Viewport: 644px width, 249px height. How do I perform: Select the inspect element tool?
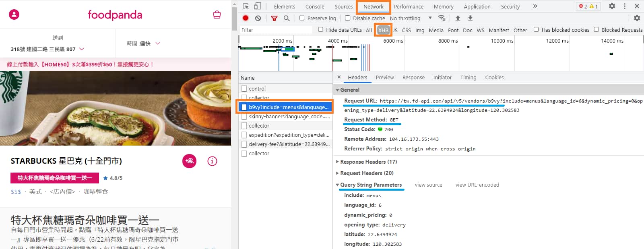coord(246,6)
